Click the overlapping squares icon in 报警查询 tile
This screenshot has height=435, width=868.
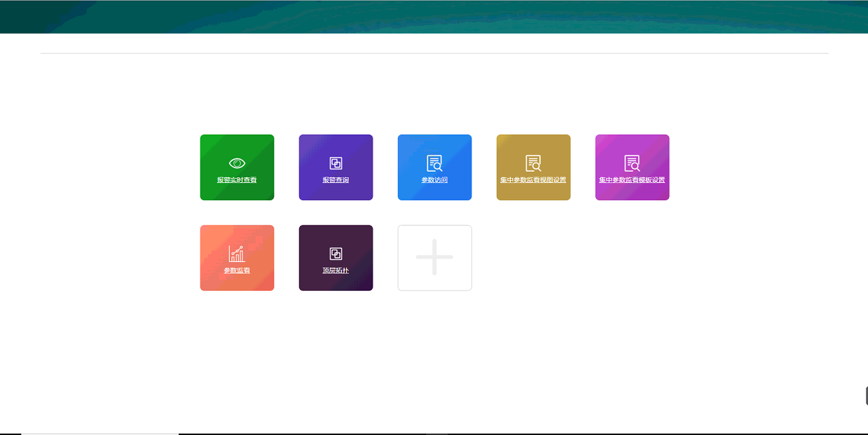(x=336, y=163)
